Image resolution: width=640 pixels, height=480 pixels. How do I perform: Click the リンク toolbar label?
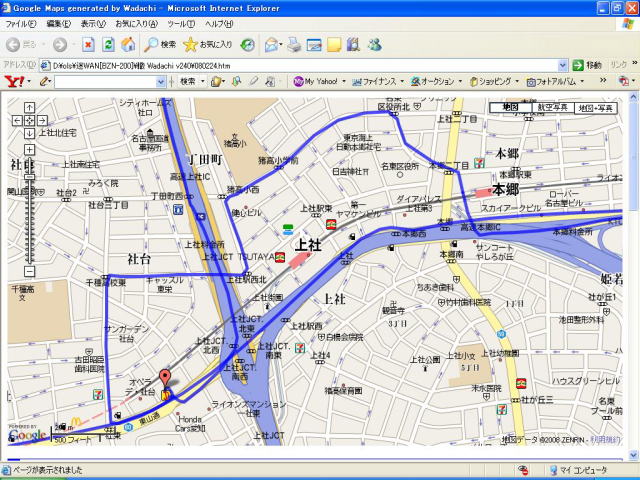619,65
